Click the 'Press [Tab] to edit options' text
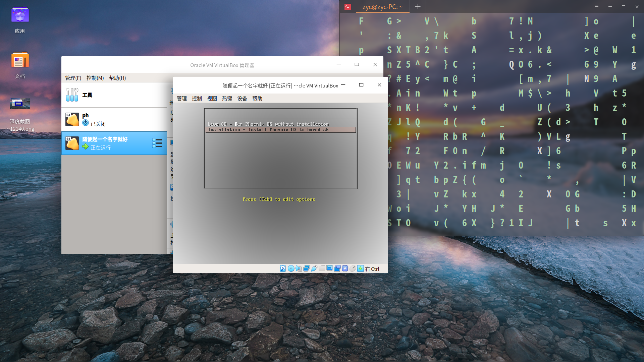Image resolution: width=644 pixels, height=362 pixels. pyautogui.click(x=279, y=199)
